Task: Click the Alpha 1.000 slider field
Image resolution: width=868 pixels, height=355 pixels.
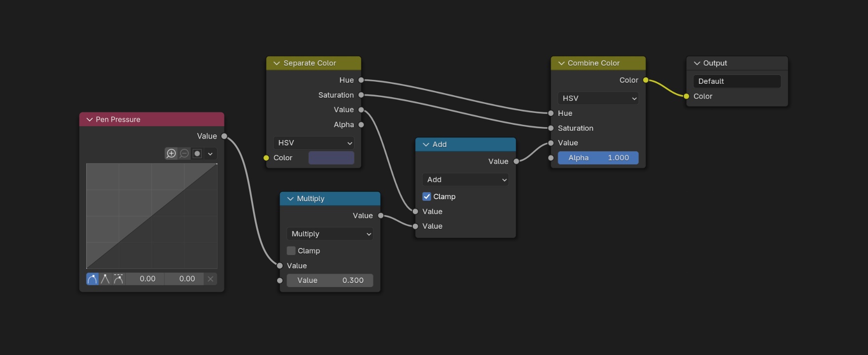Action: pos(598,158)
